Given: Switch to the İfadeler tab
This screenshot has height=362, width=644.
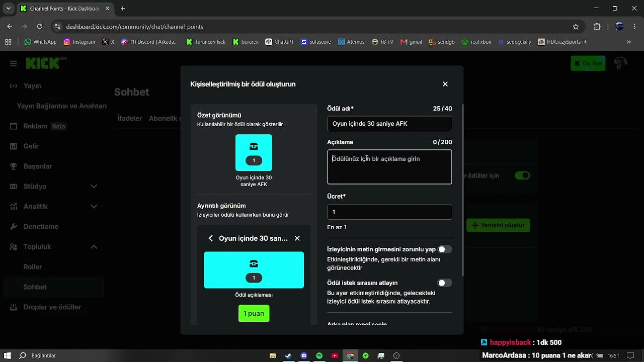Looking at the screenshot, I should 129,118.
